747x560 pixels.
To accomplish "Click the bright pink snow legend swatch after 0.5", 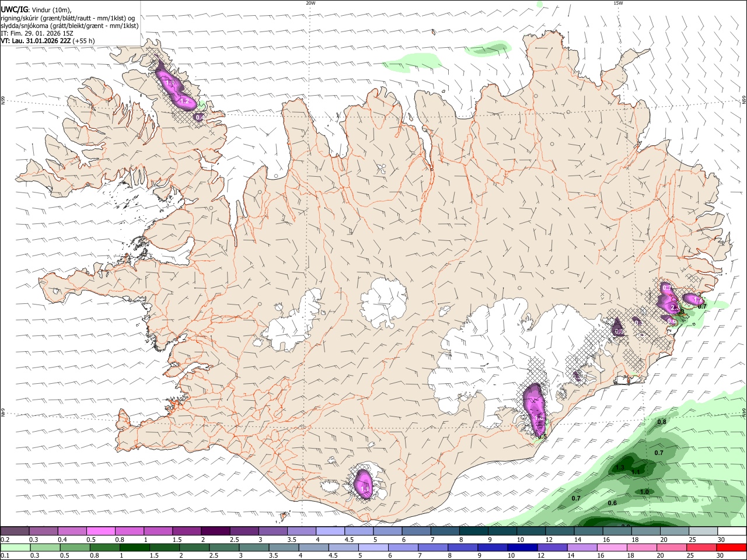I will coord(100,531).
